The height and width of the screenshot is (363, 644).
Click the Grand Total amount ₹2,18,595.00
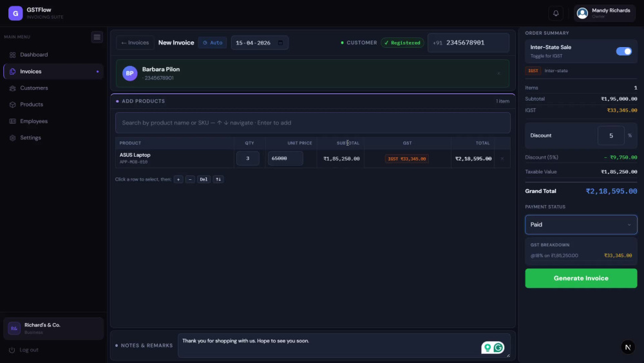point(611,191)
